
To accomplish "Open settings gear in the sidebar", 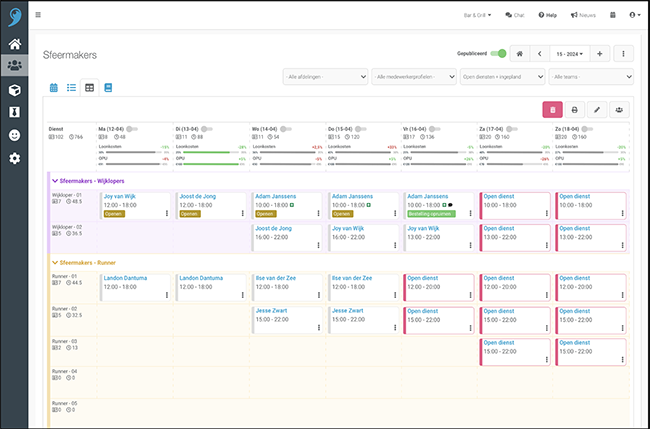I will pos(15,159).
